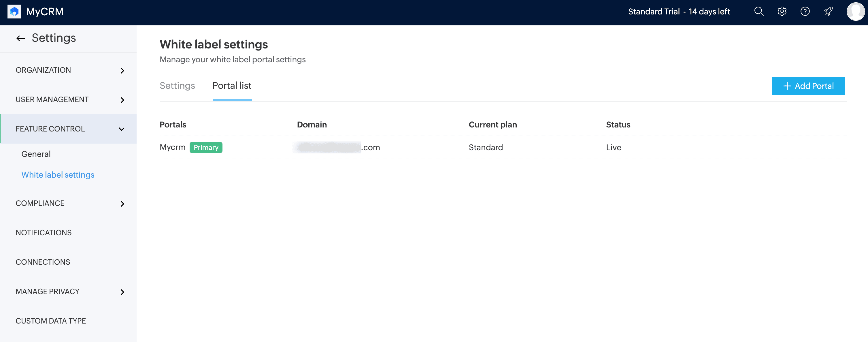Select the Portal list tab
This screenshot has height=342, width=868.
coord(232,86)
